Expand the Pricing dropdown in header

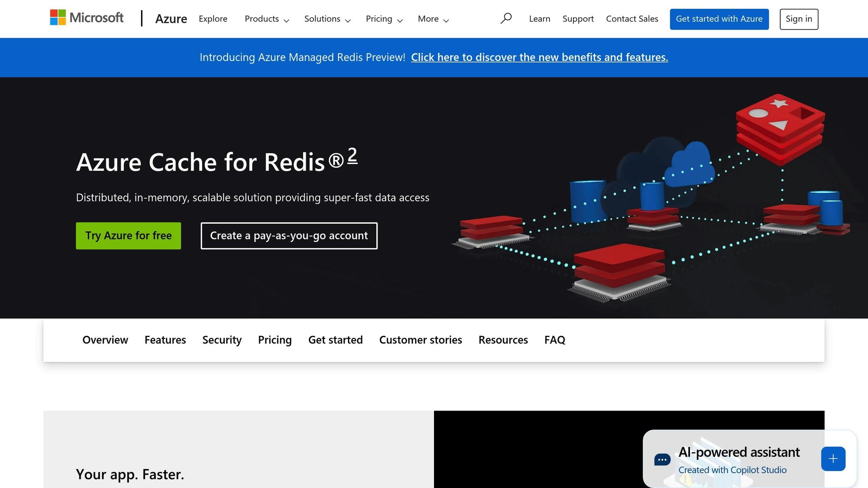click(384, 19)
